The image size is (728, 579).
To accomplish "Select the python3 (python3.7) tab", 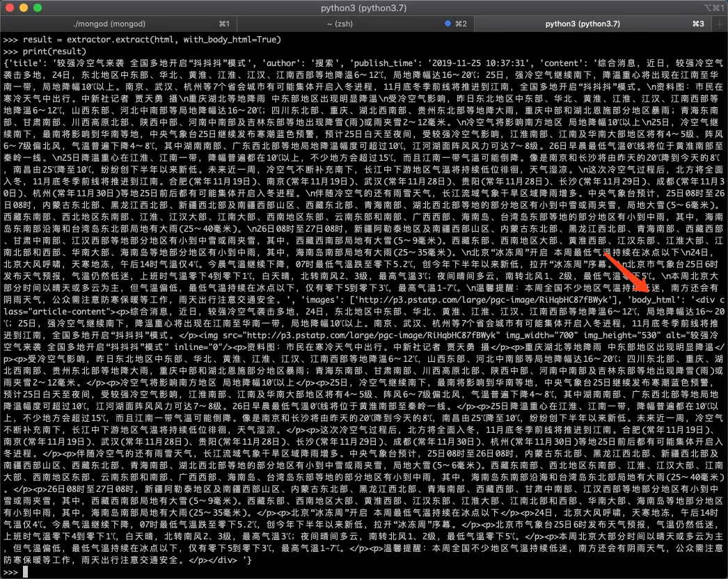I will [x=593, y=24].
